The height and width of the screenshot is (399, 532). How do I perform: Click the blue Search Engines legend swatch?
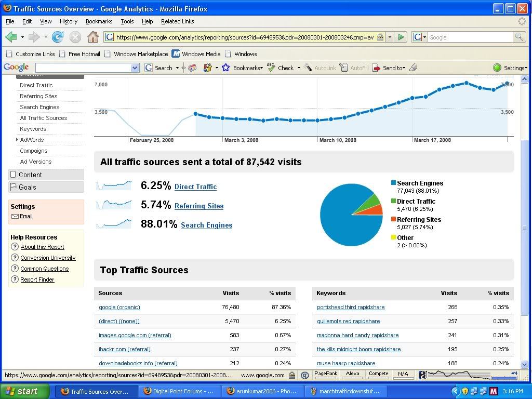click(x=393, y=183)
